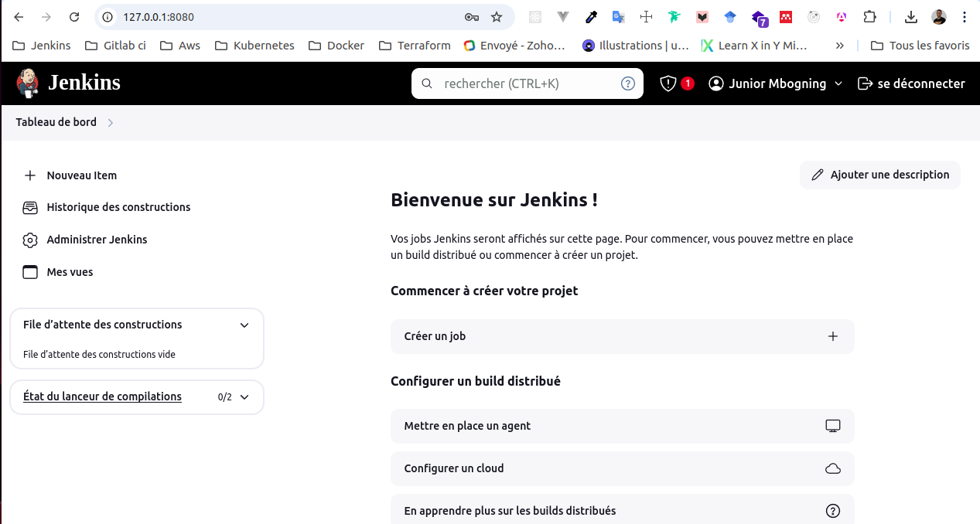
Task: Click the help icon for builds distribués
Action: point(832,511)
